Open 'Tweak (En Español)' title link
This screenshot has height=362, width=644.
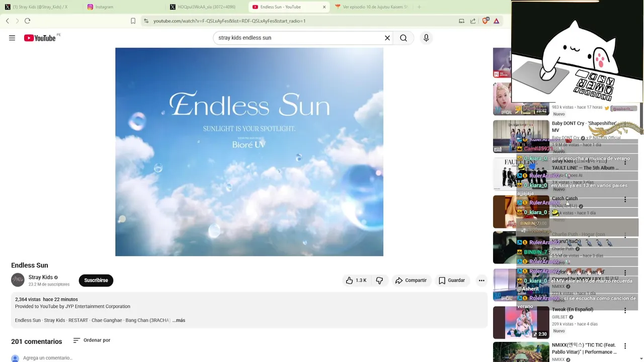point(573,310)
